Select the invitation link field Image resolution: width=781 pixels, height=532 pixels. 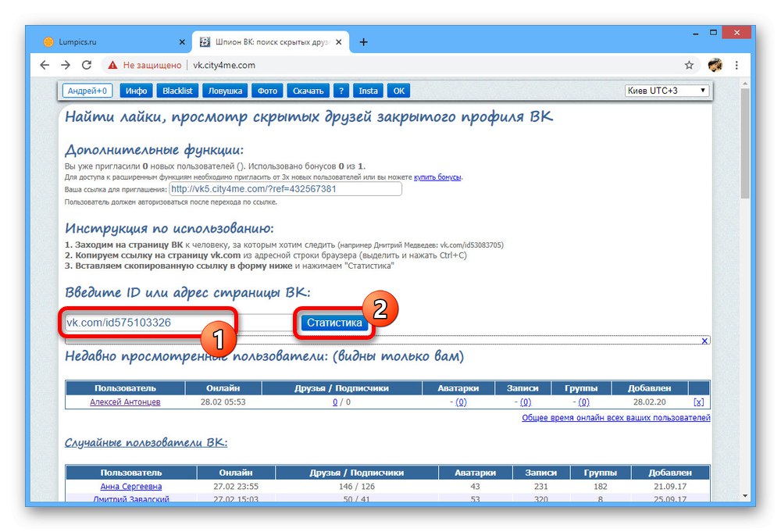tap(285, 189)
